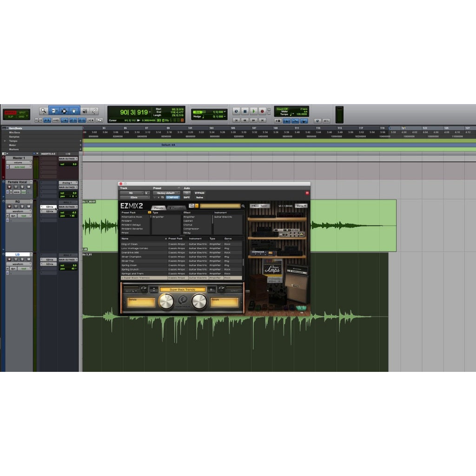Screen dimensions: 476x476
Task: Click the COMPARE button on the plug-in header
Action: [173, 198]
